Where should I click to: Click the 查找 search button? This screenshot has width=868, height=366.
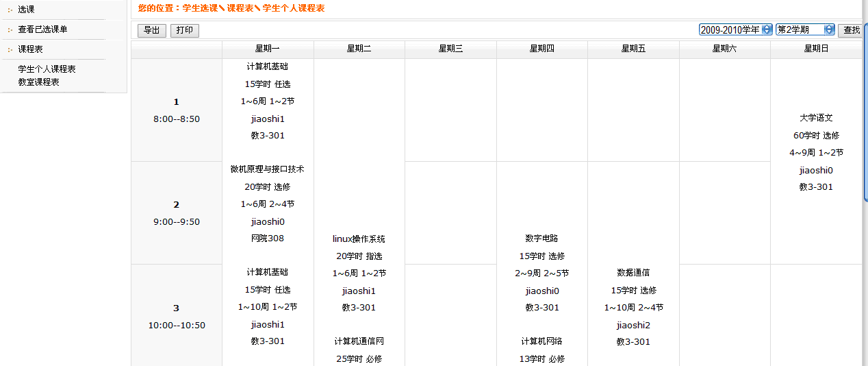(851, 30)
